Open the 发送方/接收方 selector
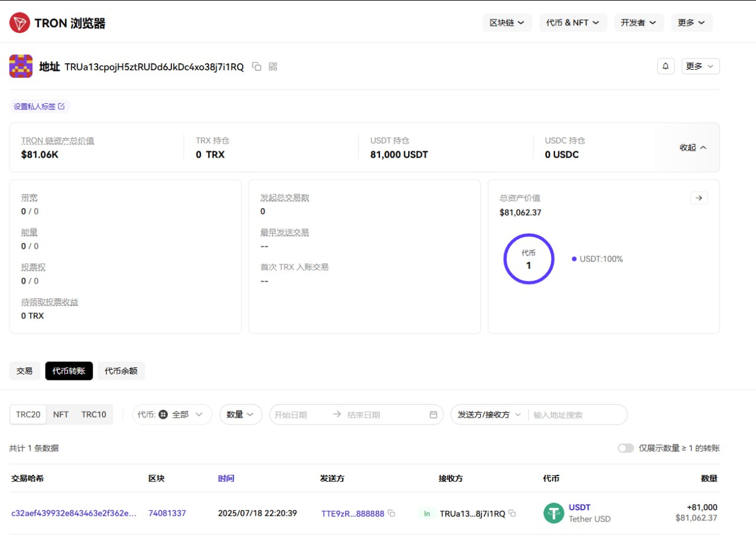 pyautogui.click(x=489, y=415)
